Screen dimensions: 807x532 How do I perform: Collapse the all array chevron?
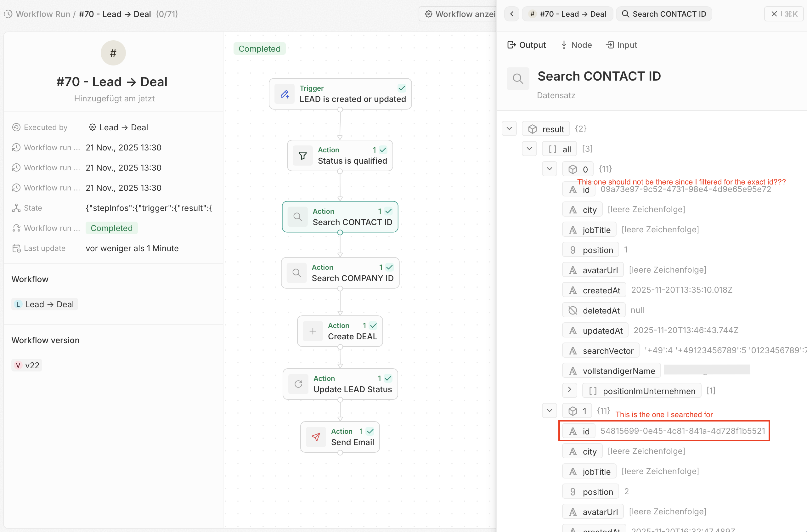click(529, 149)
